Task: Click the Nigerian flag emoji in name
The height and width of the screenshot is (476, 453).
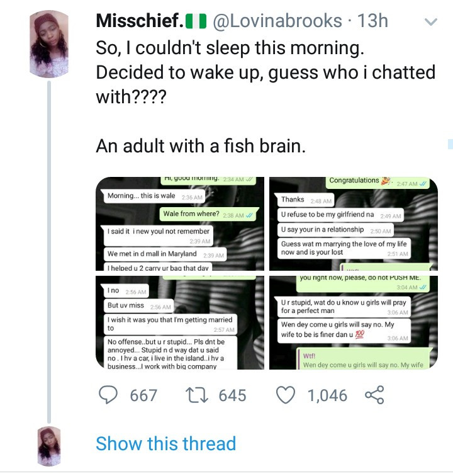Action: click(x=196, y=21)
